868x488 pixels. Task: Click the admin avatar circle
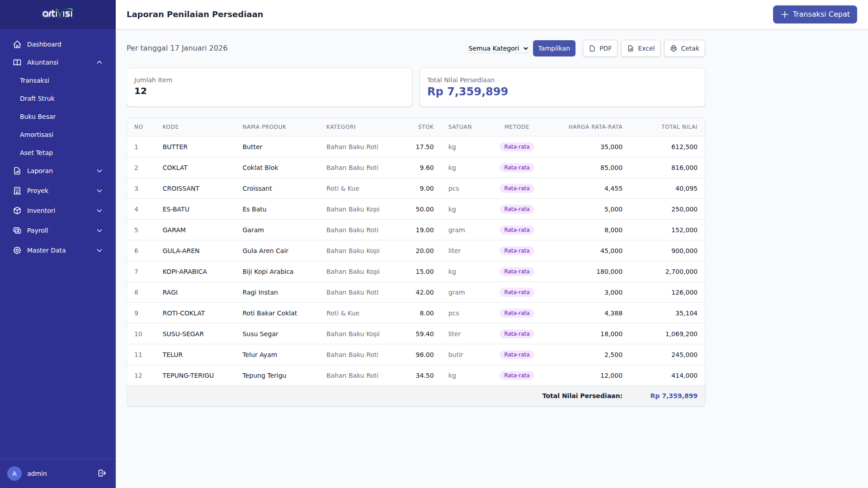pos(14,474)
